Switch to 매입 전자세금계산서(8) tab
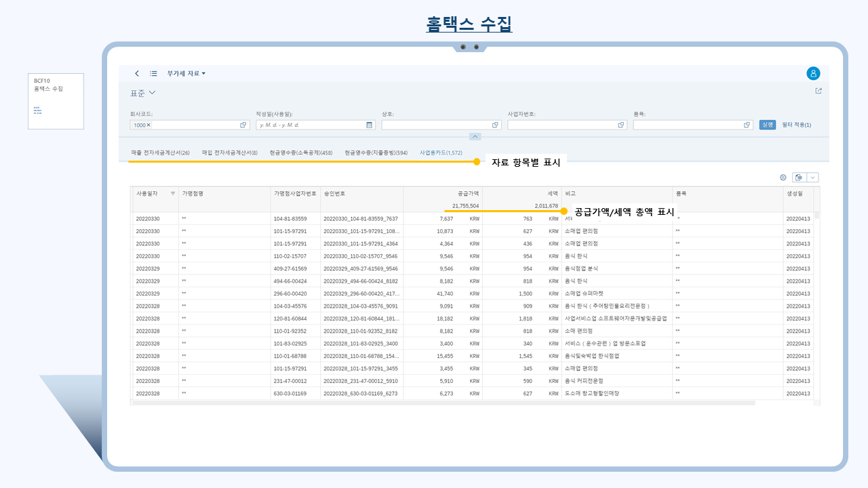The width and height of the screenshot is (868, 488). (230, 152)
